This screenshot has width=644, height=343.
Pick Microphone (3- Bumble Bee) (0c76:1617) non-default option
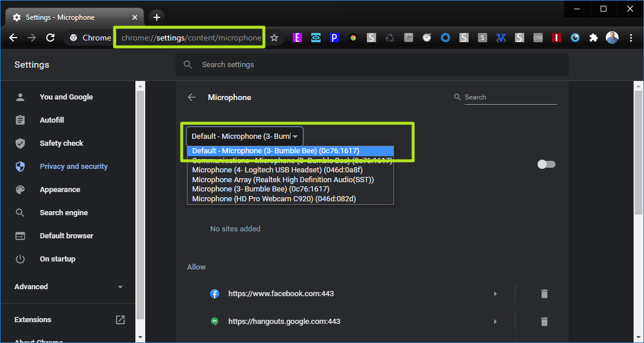click(290, 189)
